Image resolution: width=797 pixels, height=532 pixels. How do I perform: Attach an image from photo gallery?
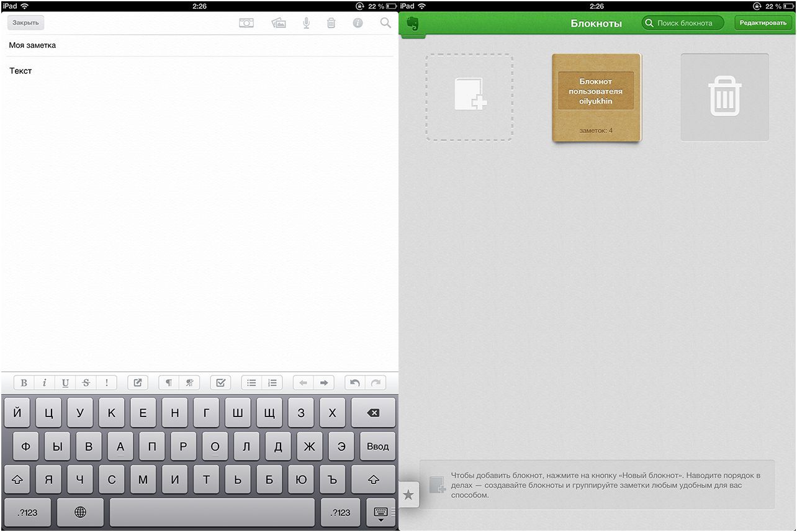tap(279, 23)
